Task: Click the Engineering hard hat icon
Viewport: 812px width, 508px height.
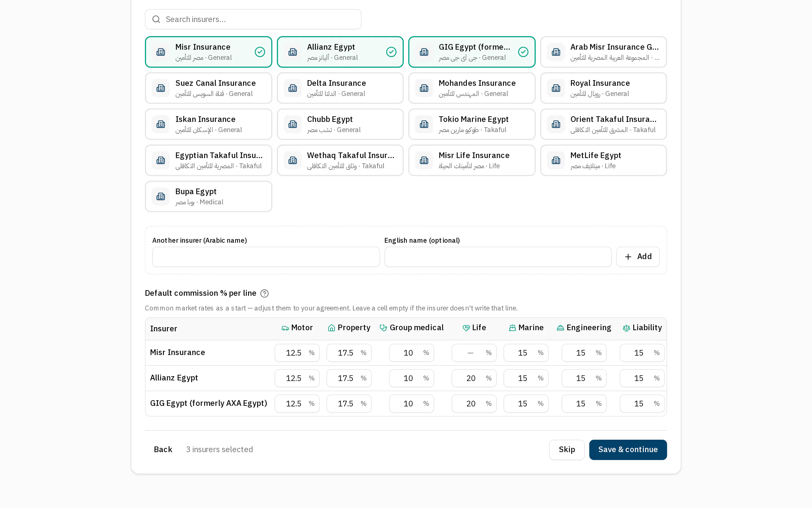Action: tap(560, 328)
